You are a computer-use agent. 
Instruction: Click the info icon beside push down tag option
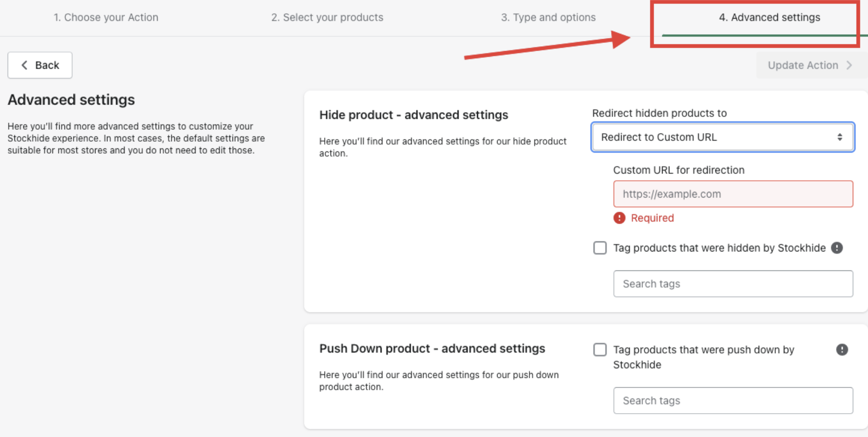(x=842, y=350)
